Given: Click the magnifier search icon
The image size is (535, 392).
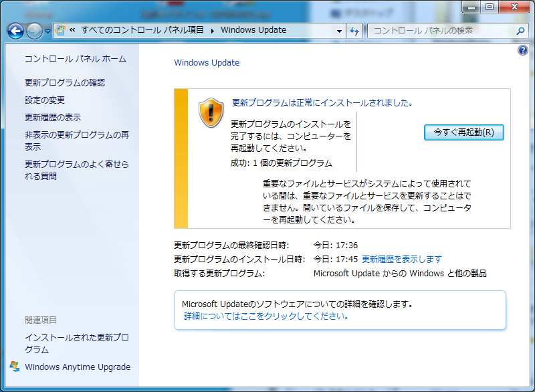Looking at the screenshot, I should 520,31.
